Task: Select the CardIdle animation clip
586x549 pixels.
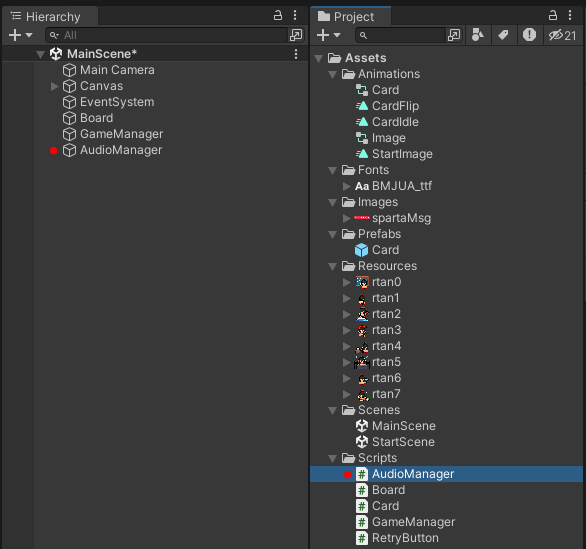Action: (x=387, y=122)
